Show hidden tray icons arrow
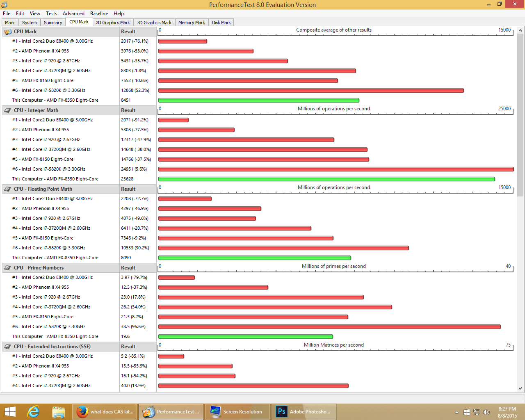Screen dimensions: 525x420 457,412
